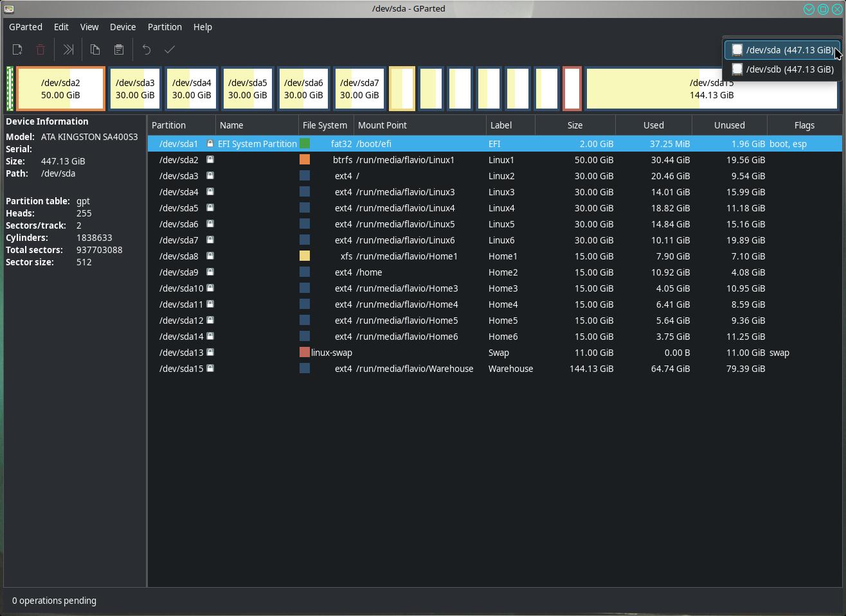Screen dimensions: 846x616
Task: Click the lock icon on /dev/sda13 row
Action: [210, 353]
